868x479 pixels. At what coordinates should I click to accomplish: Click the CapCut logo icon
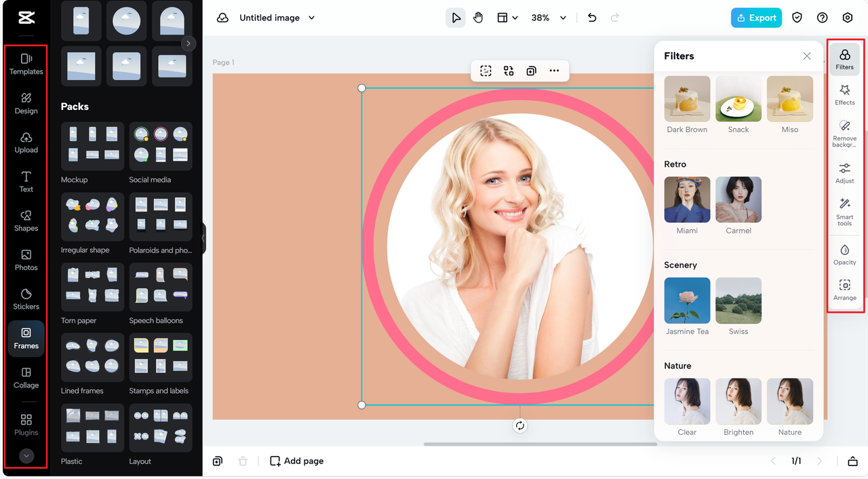point(26,18)
